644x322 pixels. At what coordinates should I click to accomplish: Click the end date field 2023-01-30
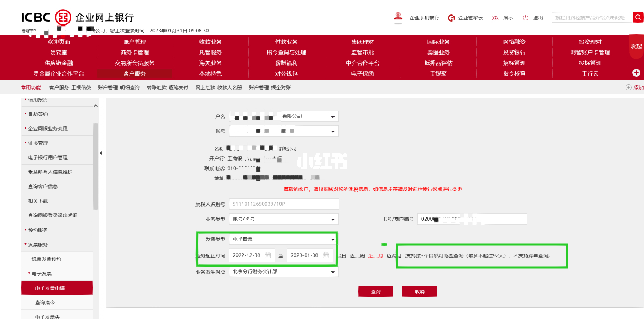[x=310, y=255]
